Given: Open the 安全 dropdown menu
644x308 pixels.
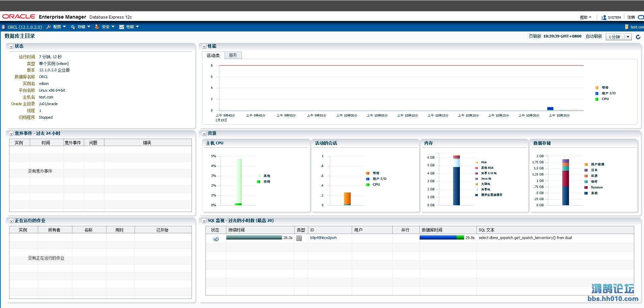Looking at the screenshot, I should [x=108, y=27].
